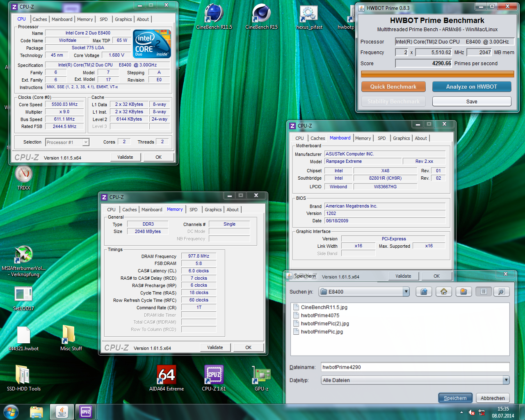Click HWBOT Frequency MHz field 5,510.62
The height and width of the screenshot is (420, 525).
pyautogui.click(x=434, y=52)
